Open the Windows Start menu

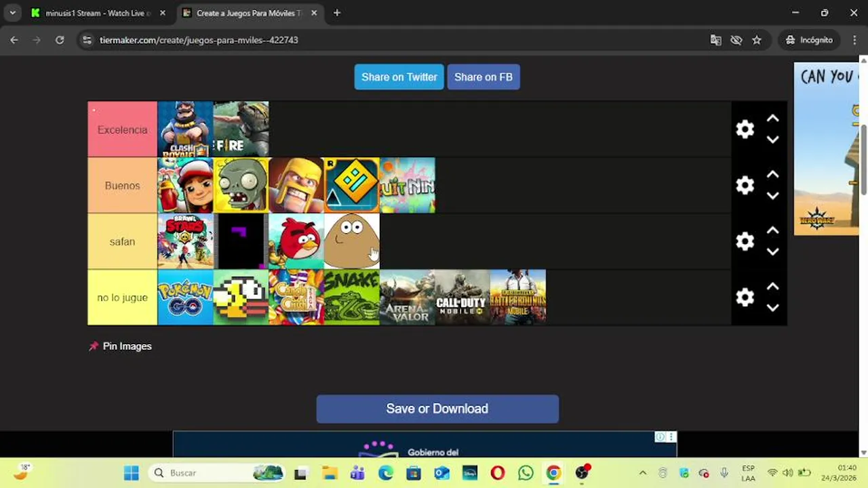coord(132,473)
